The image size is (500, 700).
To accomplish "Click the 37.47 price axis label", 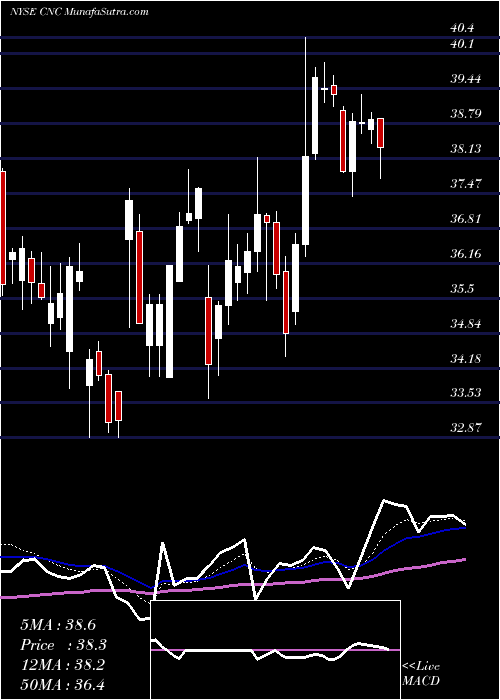I will coord(466,183).
